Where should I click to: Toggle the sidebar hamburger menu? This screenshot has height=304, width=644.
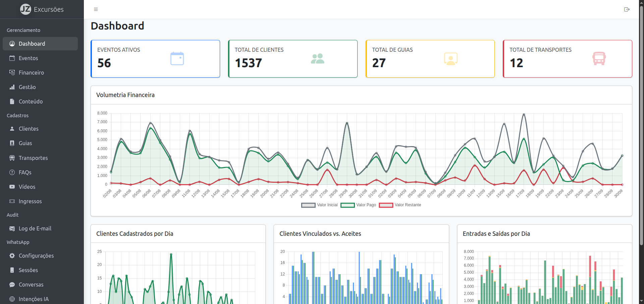96,9
